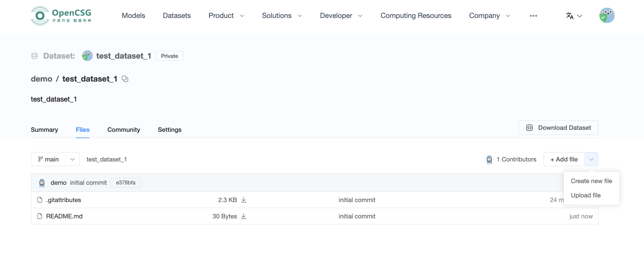Screen dimensions: 644x257
Task: Open commit hash e378bfa
Action: pyautogui.click(x=125, y=182)
